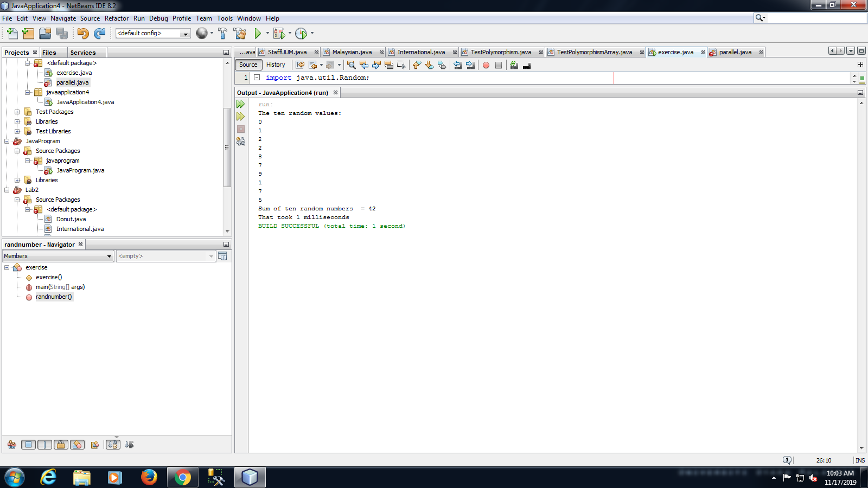Select JavaApplication4.java in Projects tree
Screen dimensions: 868x488
point(85,102)
